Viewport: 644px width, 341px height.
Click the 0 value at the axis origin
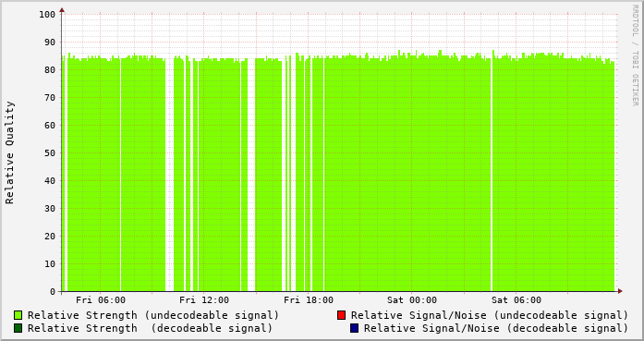pos(53,292)
